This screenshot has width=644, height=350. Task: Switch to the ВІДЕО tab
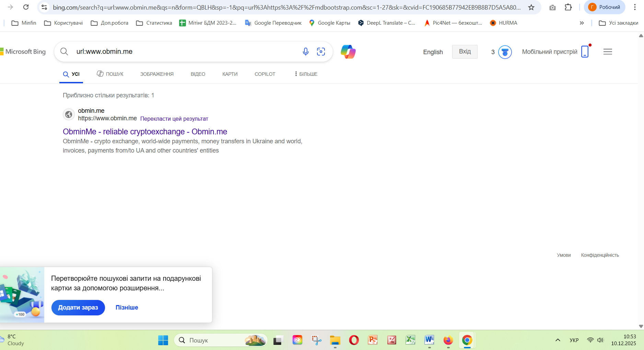(198, 74)
